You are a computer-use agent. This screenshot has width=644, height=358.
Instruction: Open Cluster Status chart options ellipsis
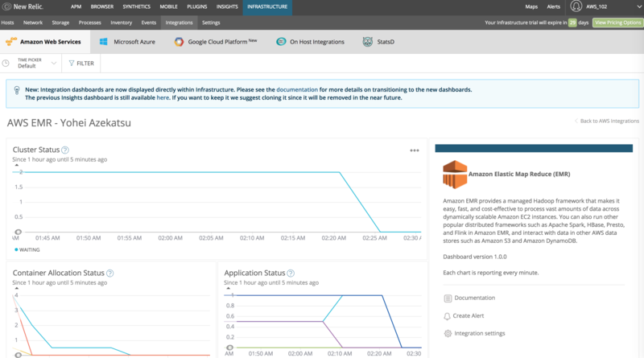click(x=415, y=150)
